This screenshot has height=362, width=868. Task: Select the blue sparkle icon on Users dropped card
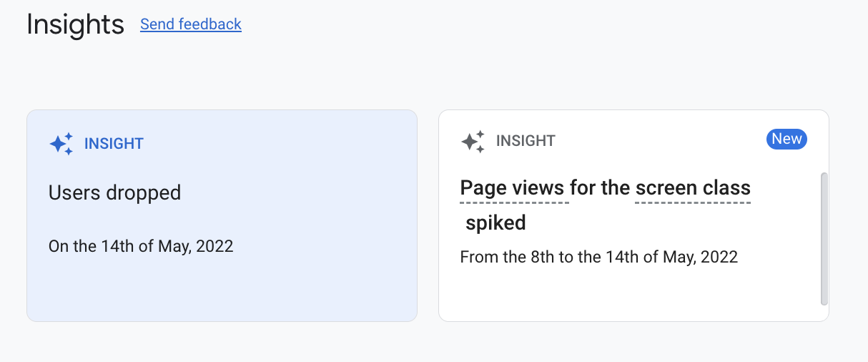(x=61, y=144)
